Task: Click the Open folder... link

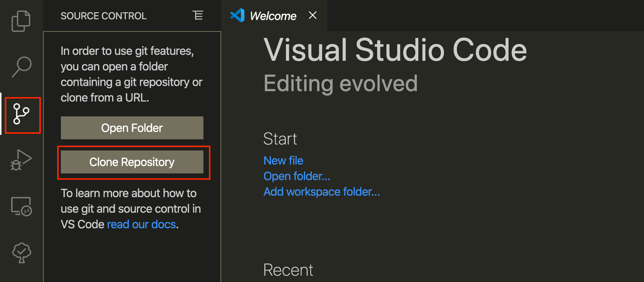Action: click(x=297, y=176)
